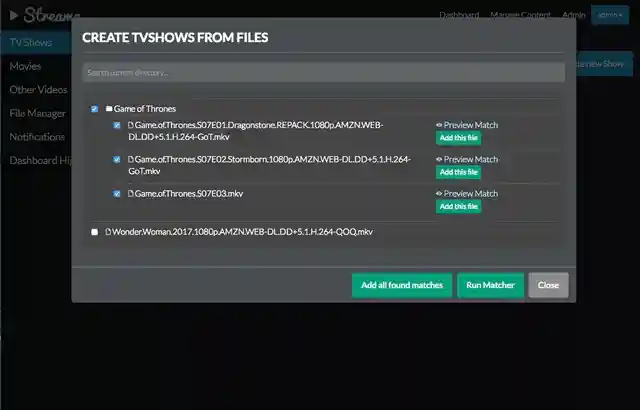Click Add this file for S07E03

(458, 206)
